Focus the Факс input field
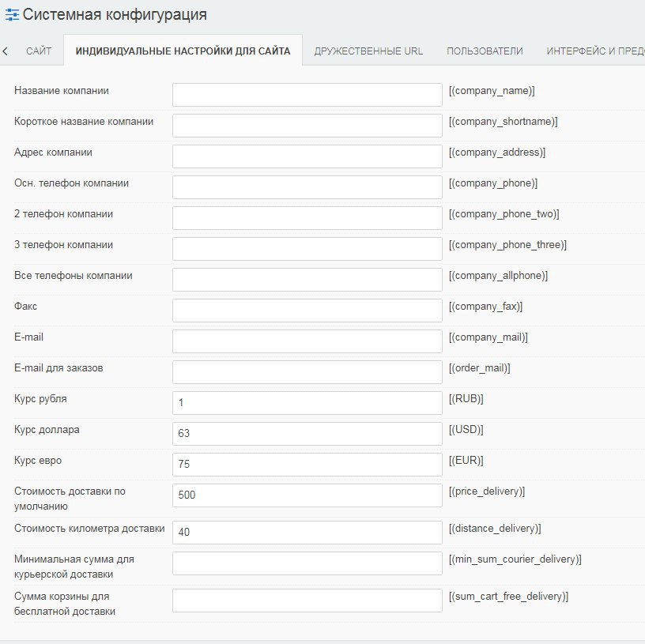 pyautogui.click(x=307, y=311)
